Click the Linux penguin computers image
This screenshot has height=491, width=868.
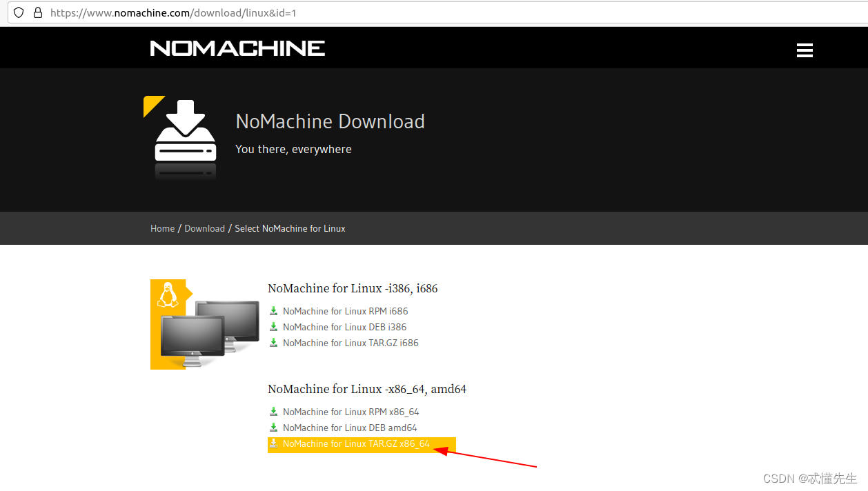pyautogui.click(x=205, y=324)
